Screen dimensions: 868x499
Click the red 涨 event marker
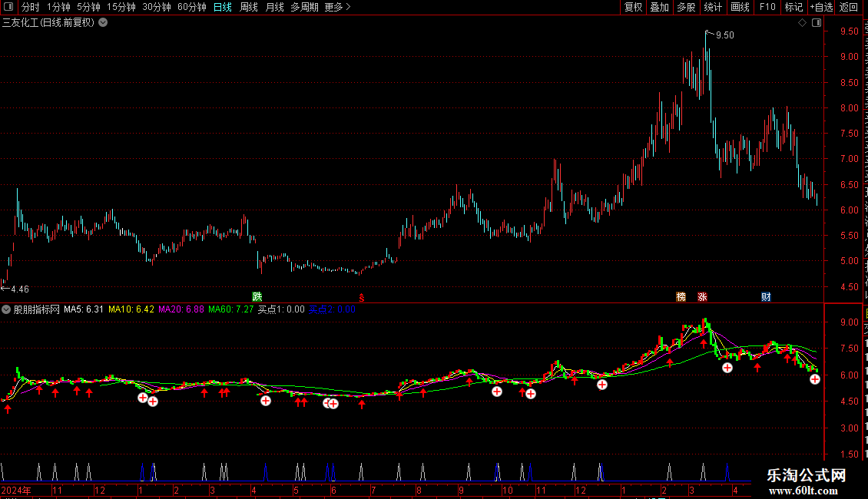pos(703,297)
